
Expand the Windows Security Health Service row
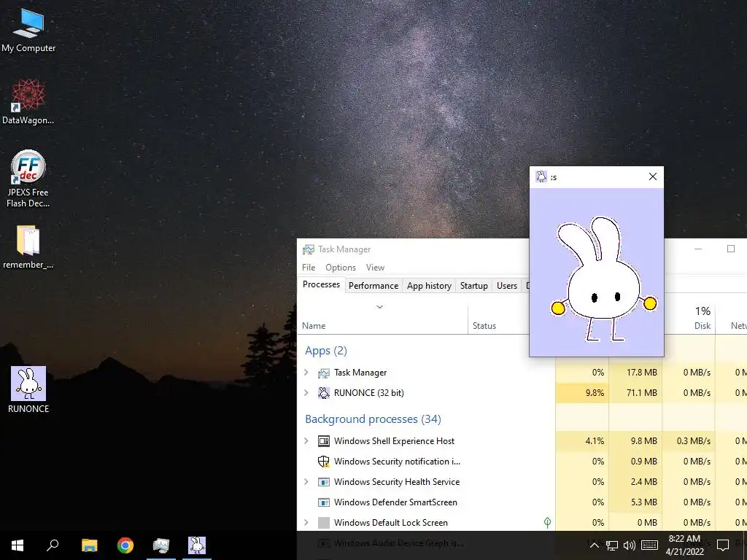tap(306, 482)
